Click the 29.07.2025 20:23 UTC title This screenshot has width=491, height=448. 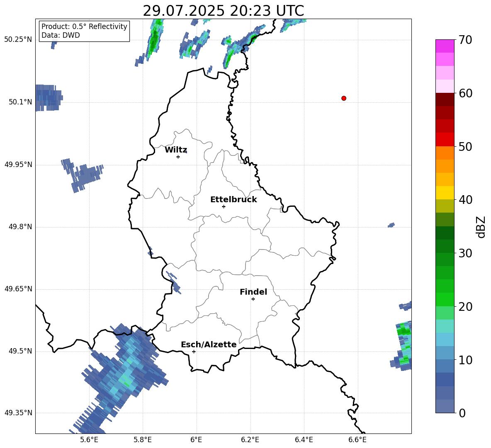223,11
